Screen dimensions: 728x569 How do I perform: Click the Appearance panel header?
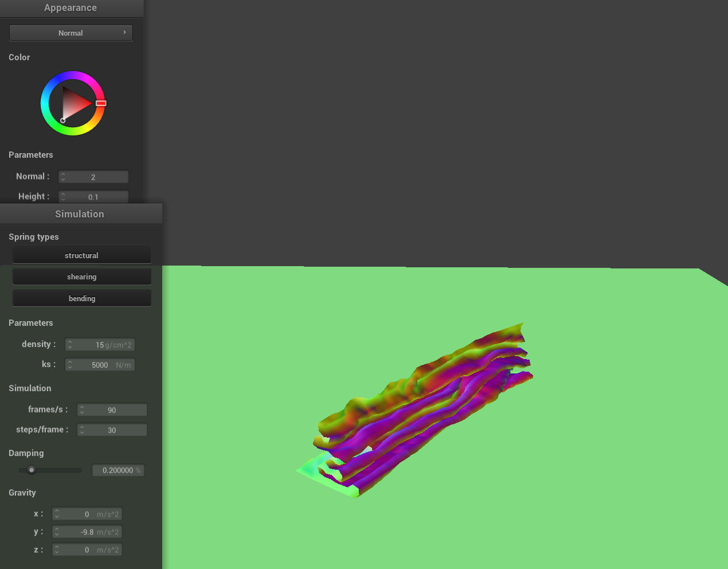tap(71, 8)
